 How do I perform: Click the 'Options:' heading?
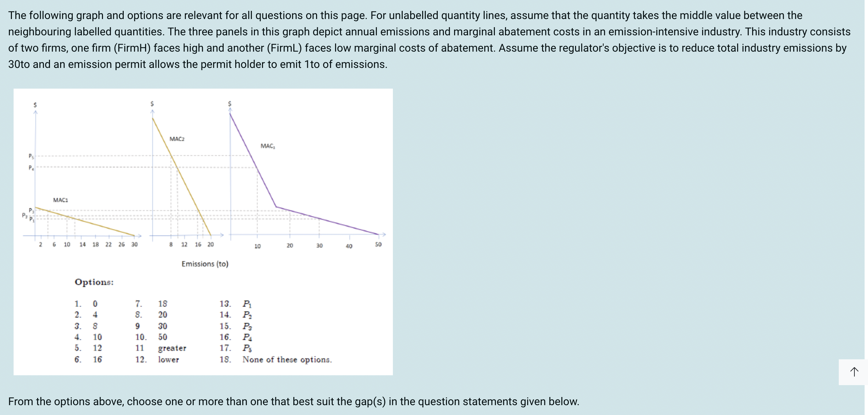click(94, 282)
